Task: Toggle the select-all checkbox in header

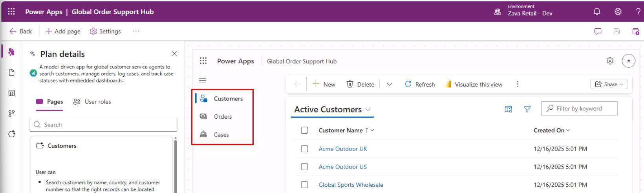Action: (x=304, y=130)
